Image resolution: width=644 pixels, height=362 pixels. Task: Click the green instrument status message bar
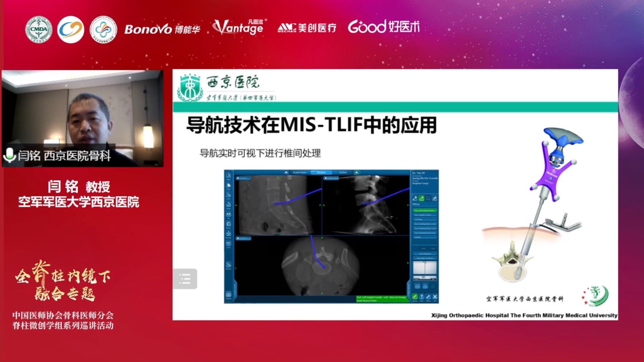(383, 299)
